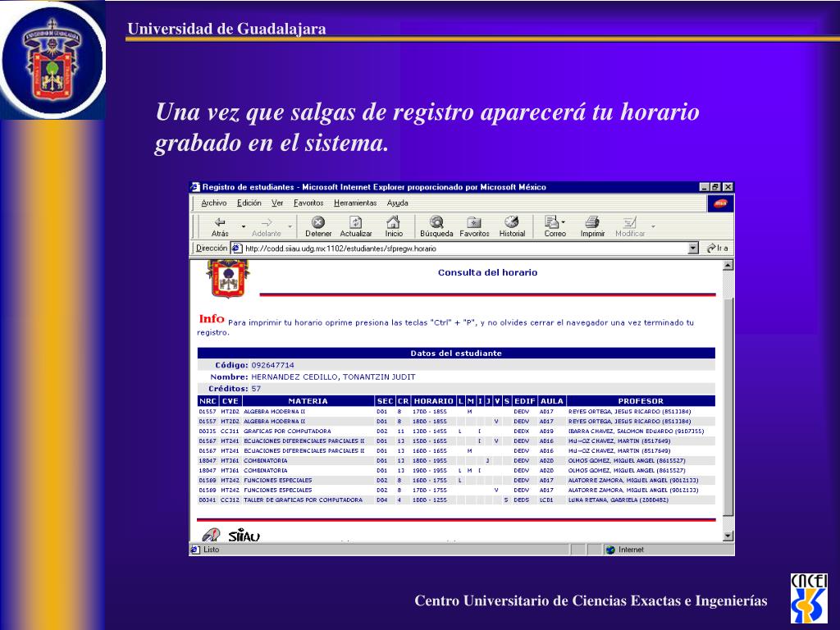Click the browser window close button

(728, 187)
